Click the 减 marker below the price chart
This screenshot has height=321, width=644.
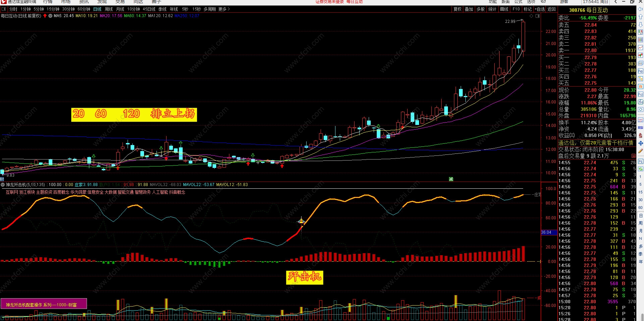[451, 179]
